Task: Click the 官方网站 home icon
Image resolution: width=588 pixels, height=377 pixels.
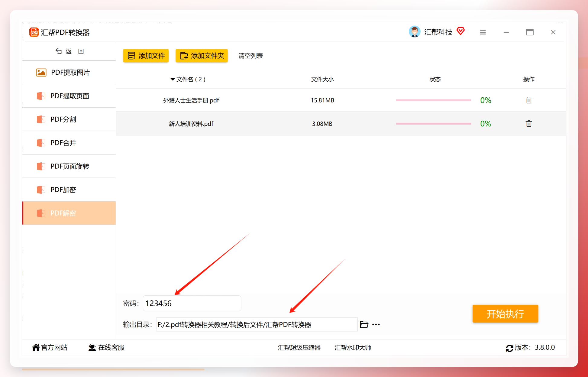Action: 36,348
